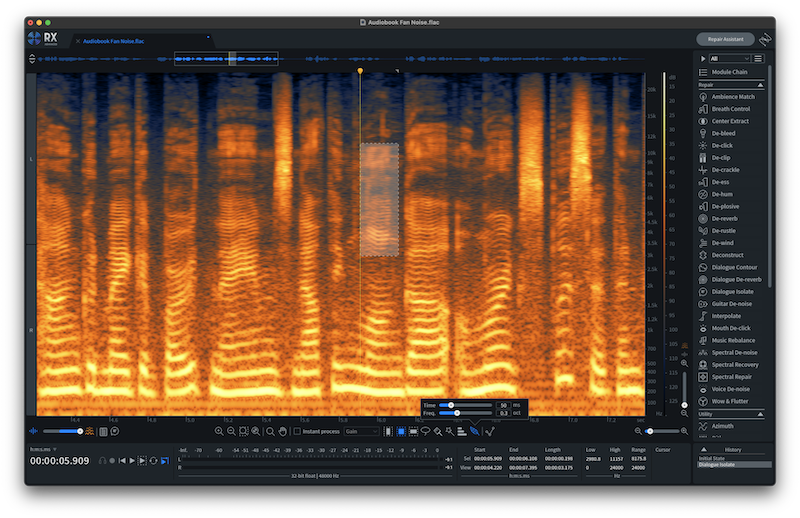Click the Repair Assistant button
The height and width of the screenshot is (518, 800).
(x=725, y=39)
